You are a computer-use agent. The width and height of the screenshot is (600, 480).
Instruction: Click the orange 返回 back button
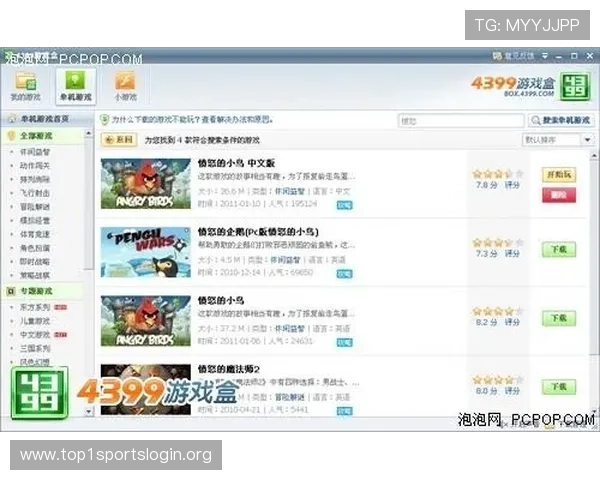(x=119, y=140)
